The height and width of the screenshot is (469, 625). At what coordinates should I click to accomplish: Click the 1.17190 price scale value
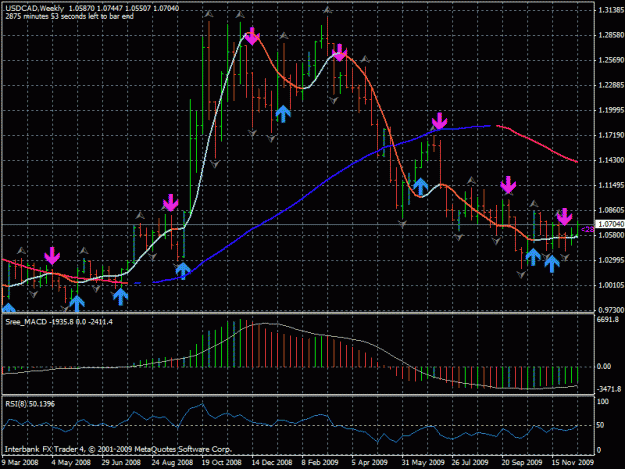[611, 135]
